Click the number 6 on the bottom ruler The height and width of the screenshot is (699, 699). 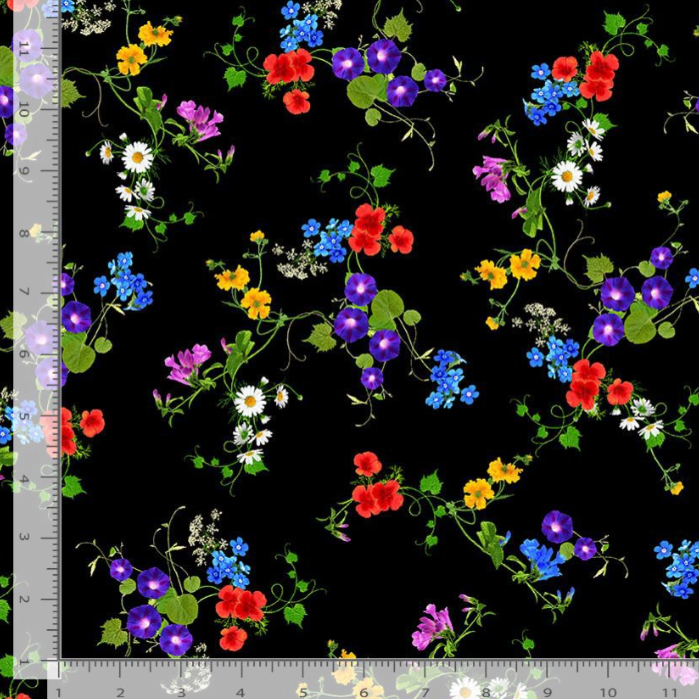coord(364,691)
